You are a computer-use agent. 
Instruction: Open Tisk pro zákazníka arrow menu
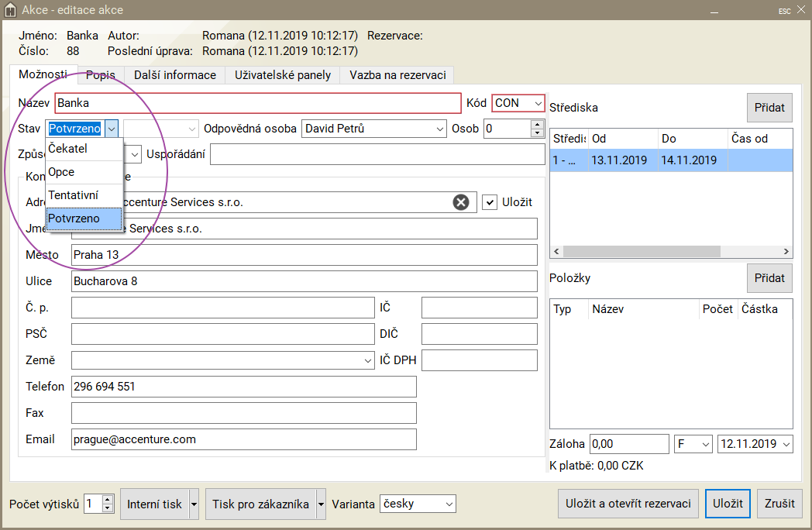pyautogui.click(x=322, y=504)
